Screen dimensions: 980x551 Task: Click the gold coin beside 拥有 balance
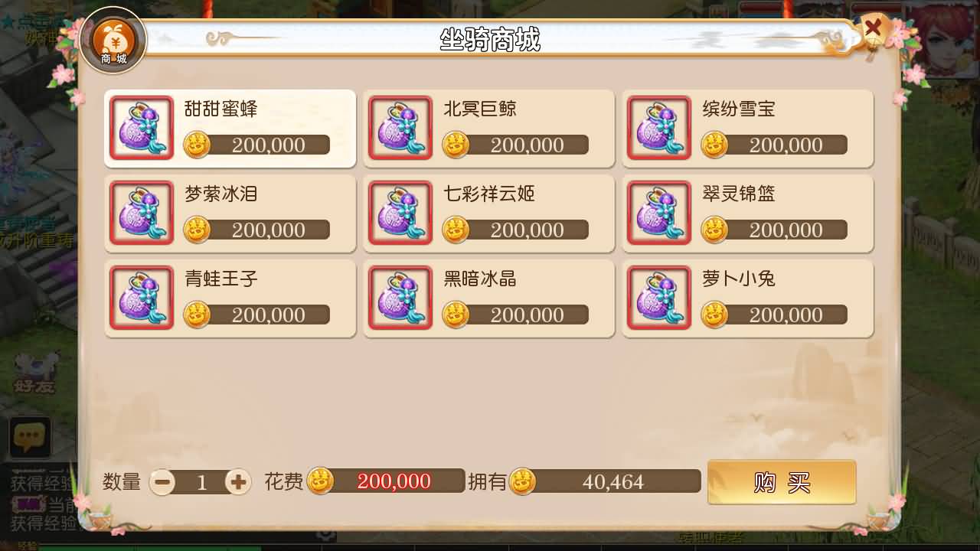tap(523, 481)
